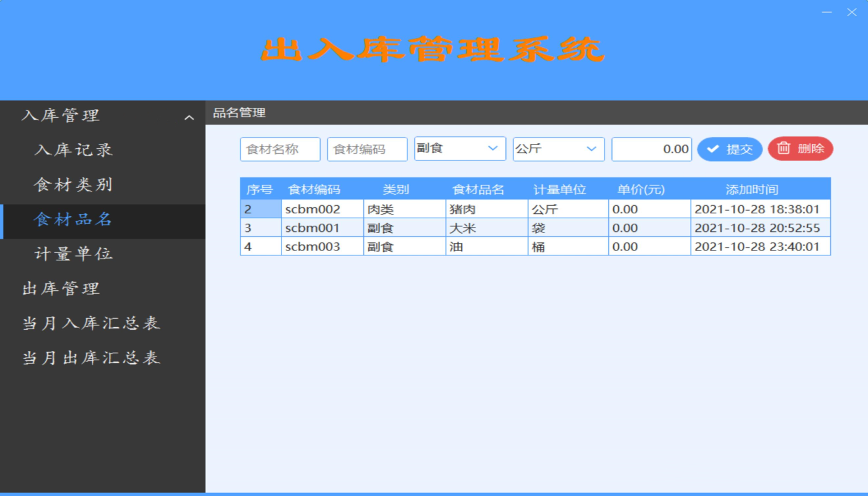Select row number 4 cell
The image size is (868, 496).
click(261, 246)
